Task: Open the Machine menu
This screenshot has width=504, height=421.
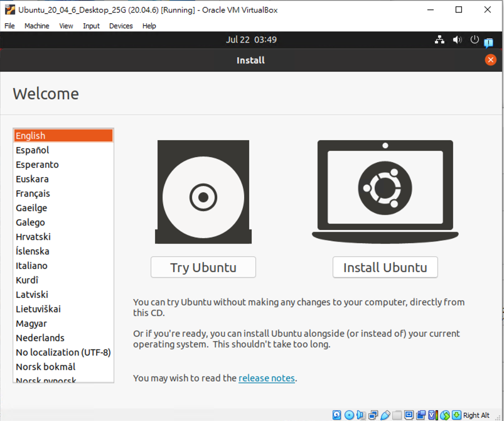Action: [x=36, y=26]
